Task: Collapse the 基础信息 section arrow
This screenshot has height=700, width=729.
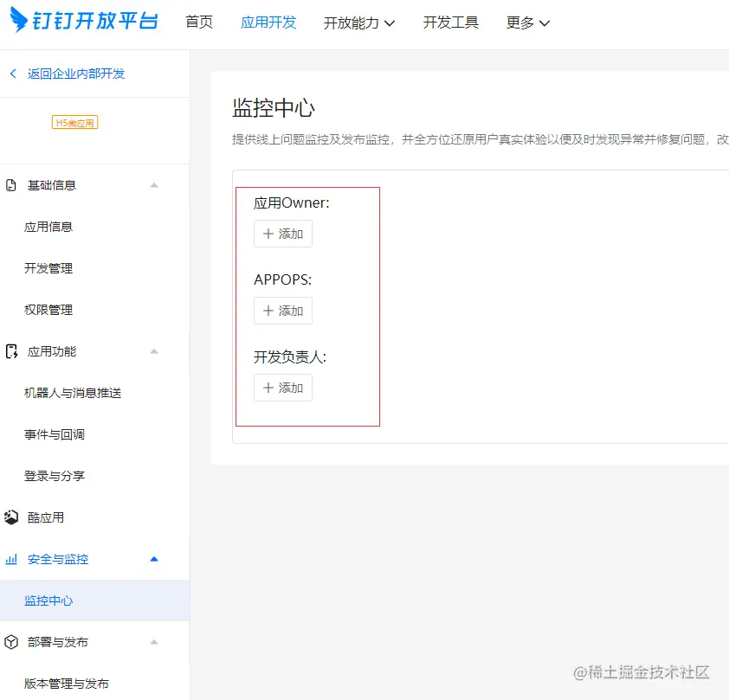Action: [154, 185]
